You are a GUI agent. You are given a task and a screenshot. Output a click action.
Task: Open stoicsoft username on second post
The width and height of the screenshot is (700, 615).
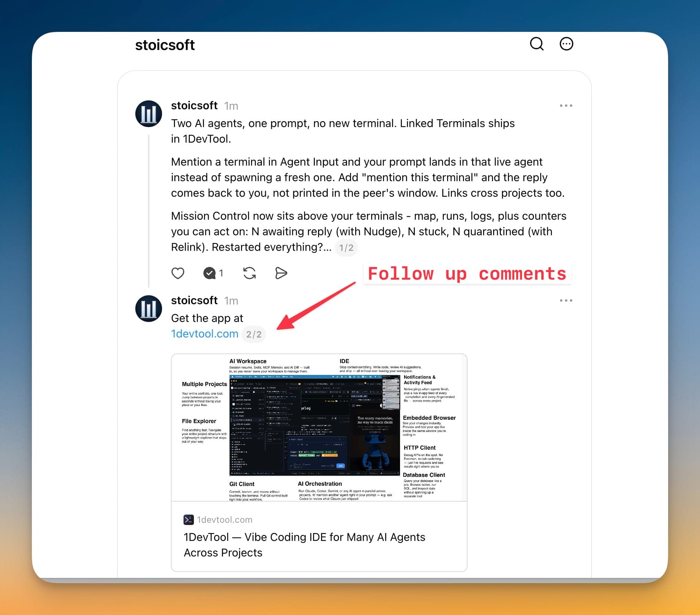click(x=194, y=300)
